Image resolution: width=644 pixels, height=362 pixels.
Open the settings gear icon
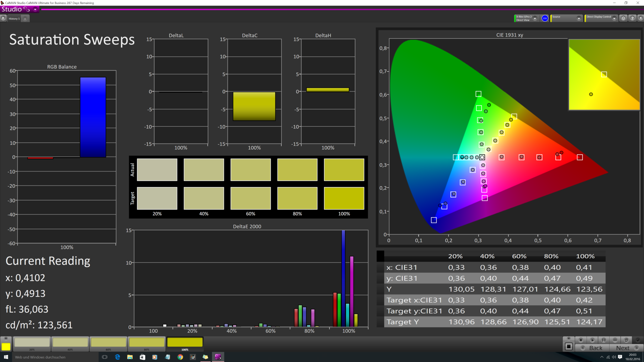[x=623, y=18]
